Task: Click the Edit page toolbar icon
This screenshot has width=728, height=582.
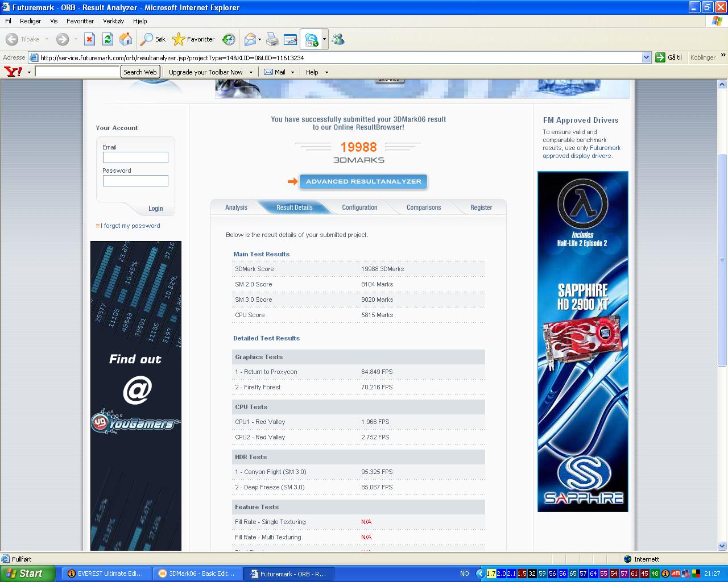Action: click(x=290, y=39)
